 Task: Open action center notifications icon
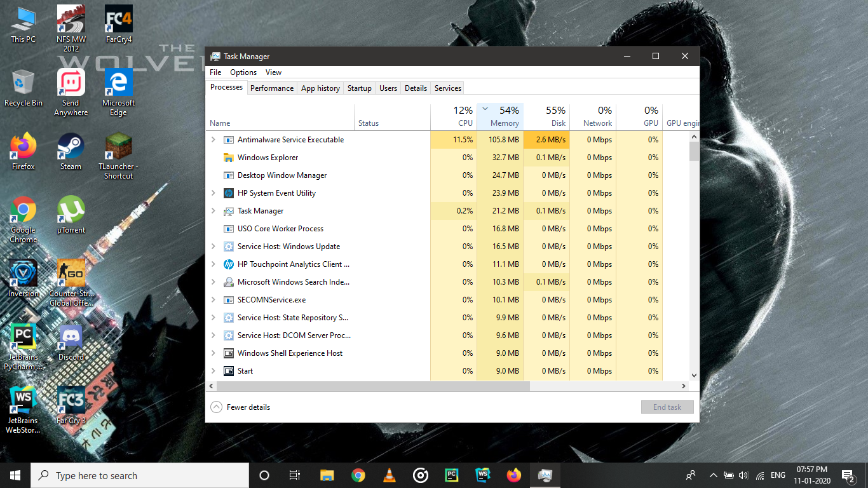coord(848,475)
